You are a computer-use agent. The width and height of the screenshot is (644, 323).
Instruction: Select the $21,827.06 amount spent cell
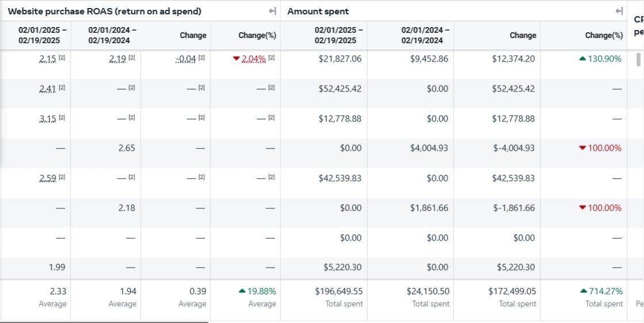click(x=340, y=59)
